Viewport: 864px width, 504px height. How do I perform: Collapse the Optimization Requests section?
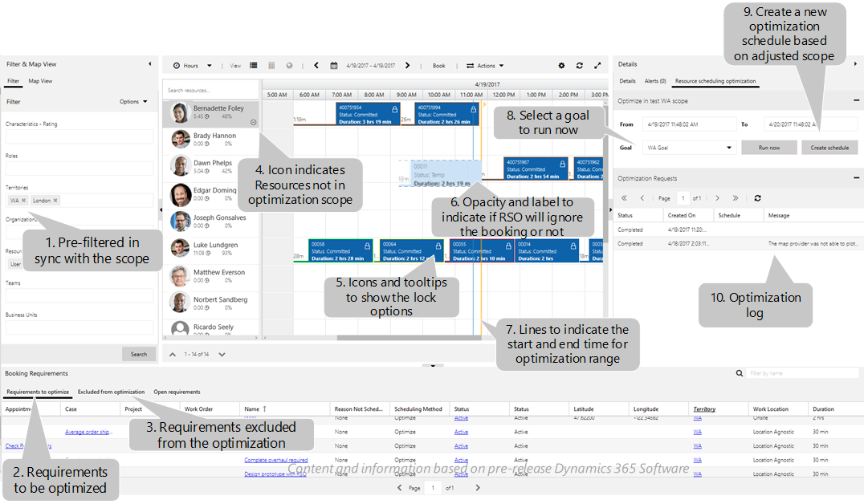(x=856, y=177)
